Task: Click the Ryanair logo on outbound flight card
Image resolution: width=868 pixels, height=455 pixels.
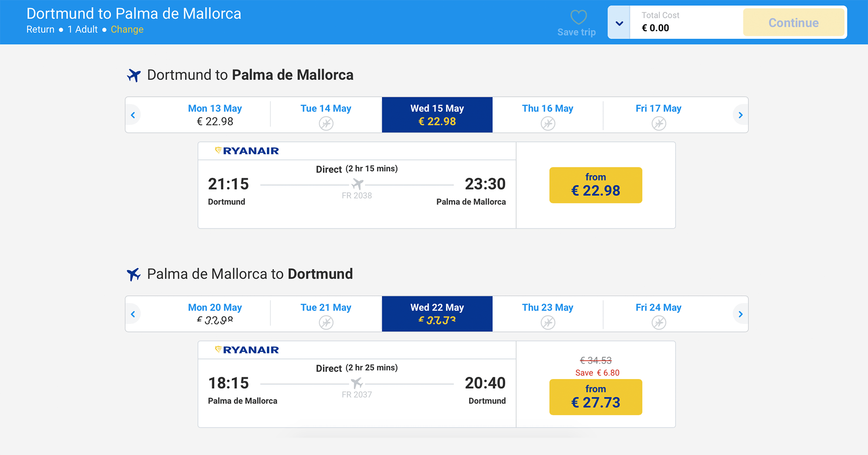Action: click(247, 151)
